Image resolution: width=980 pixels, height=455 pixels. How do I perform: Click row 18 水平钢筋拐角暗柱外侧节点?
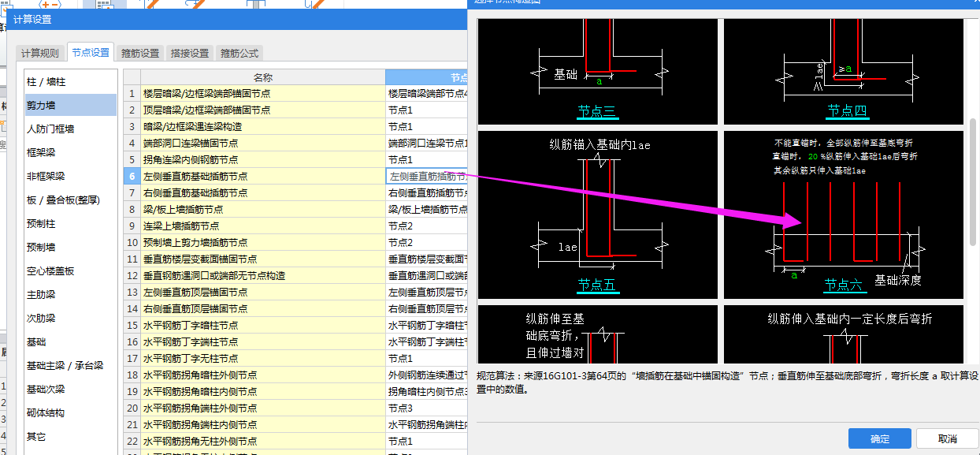pos(263,375)
